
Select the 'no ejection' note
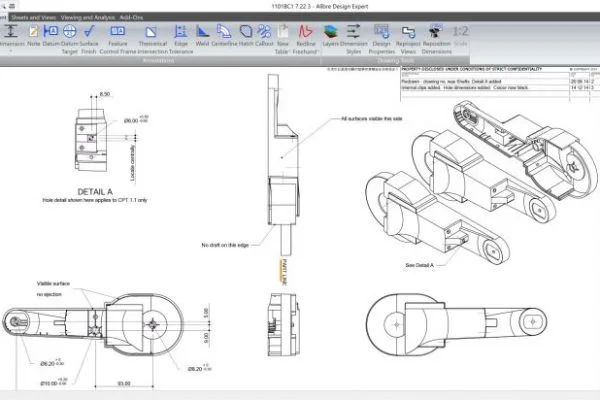click(49, 294)
